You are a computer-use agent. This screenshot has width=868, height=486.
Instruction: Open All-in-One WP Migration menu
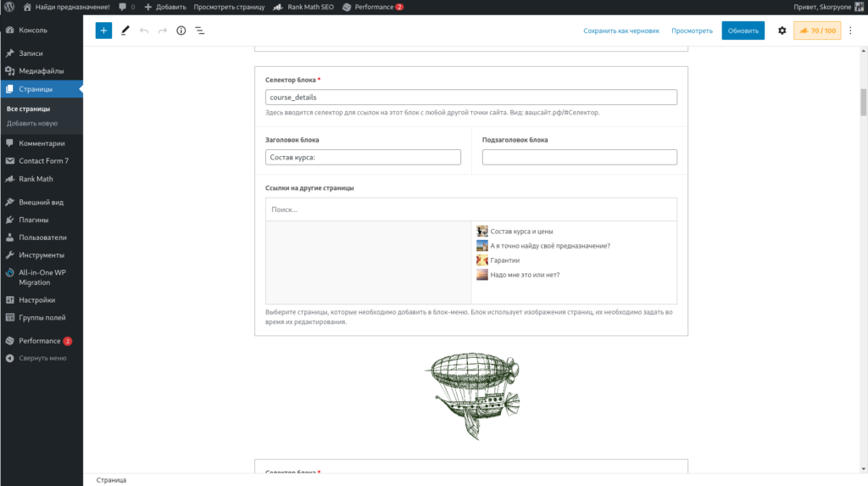(42, 277)
